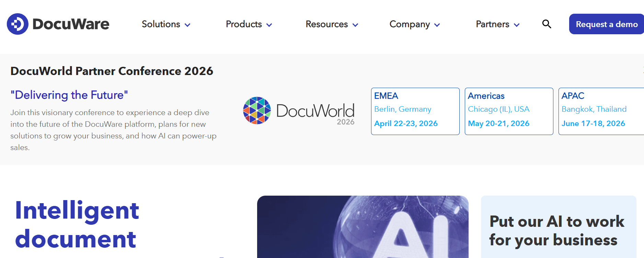Click the "April 22-23, 2026" date
This screenshot has height=258, width=644.
coord(406,123)
